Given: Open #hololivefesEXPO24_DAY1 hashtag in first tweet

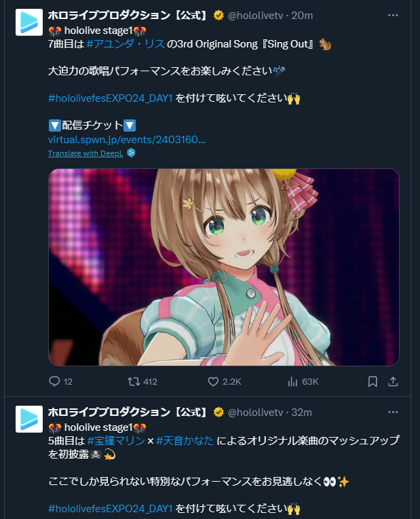Looking at the screenshot, I should coord(111,98).
